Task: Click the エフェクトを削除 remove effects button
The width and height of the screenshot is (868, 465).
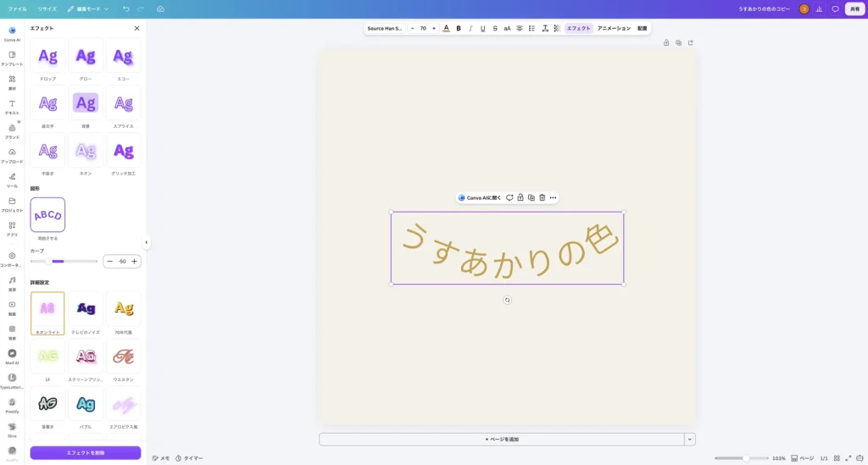Action: (x=86, y=453)
